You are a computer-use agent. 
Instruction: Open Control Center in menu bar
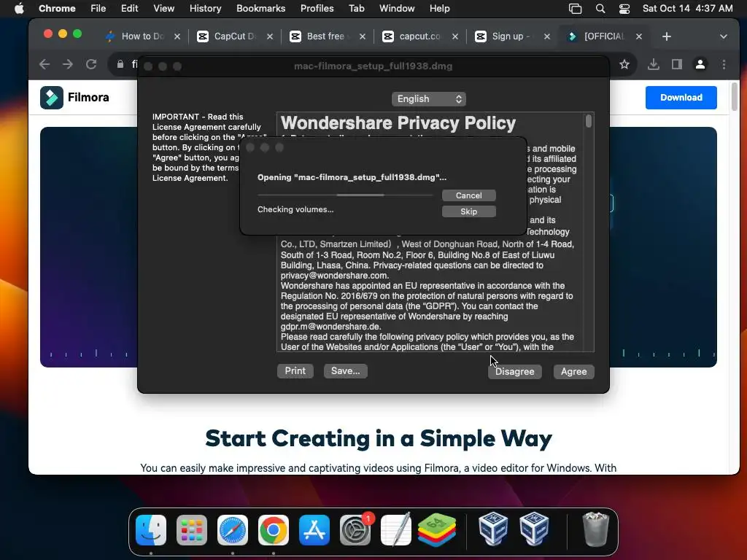[x=624, y=9]
